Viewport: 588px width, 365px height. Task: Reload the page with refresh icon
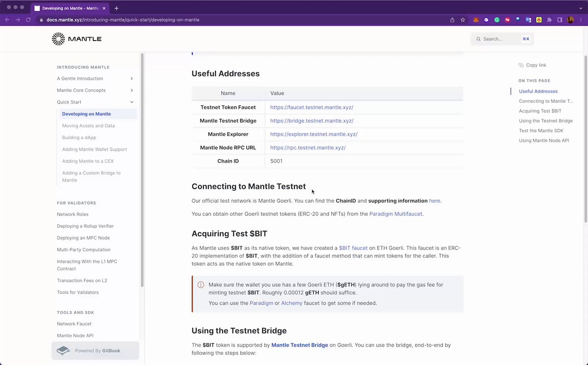pos(28,20)
